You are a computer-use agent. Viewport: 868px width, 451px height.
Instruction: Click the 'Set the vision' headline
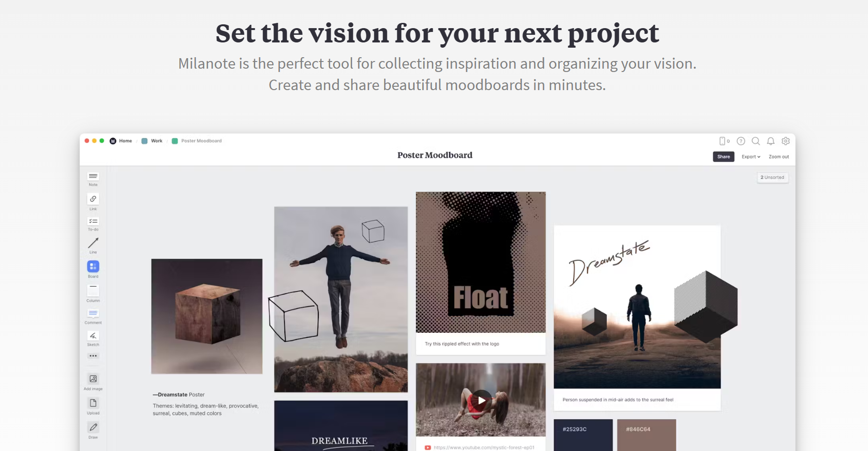pos(437,33)
